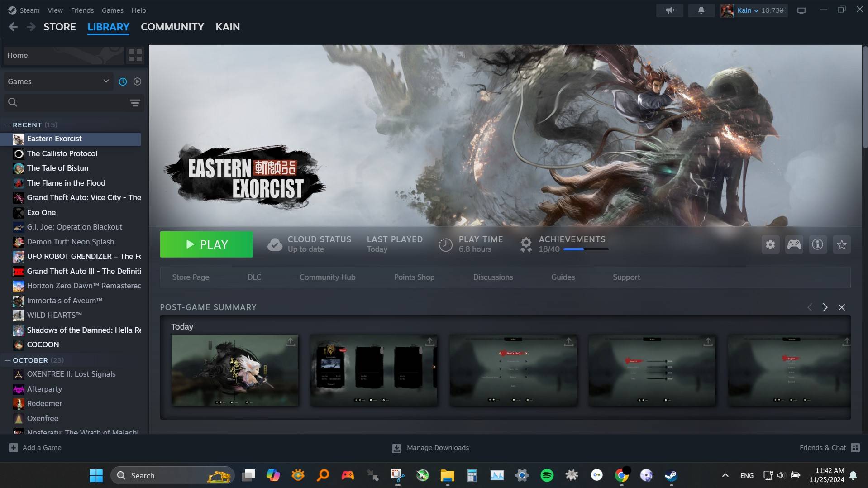The image size is (868, 488).
Task: Switch to the STORE tab
Action: coord(60,27)
